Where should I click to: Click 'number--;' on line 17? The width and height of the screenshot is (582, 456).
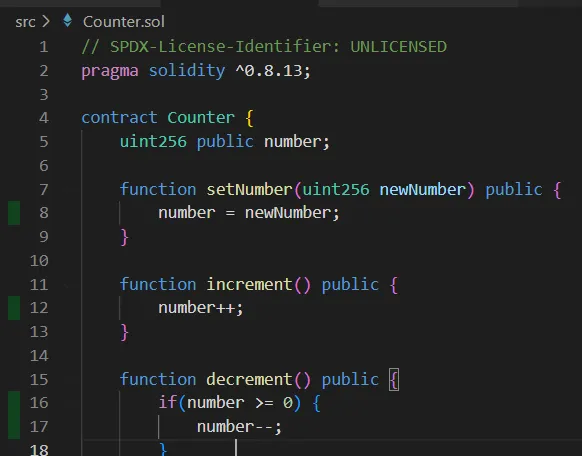tap(239, 427)
